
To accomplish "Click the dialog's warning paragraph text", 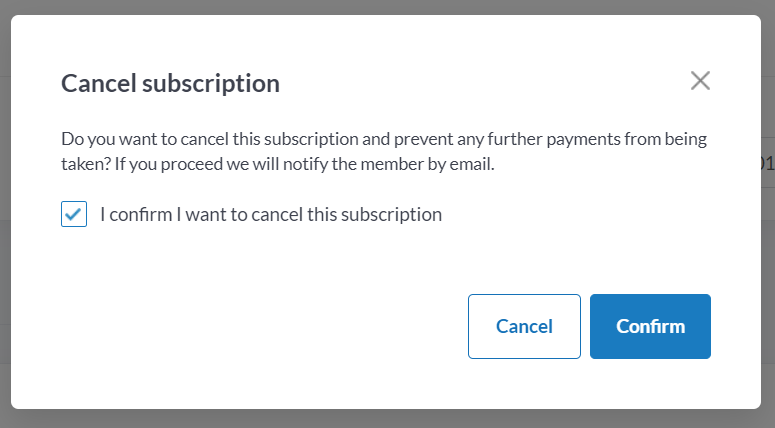I will tap(384, 151).
